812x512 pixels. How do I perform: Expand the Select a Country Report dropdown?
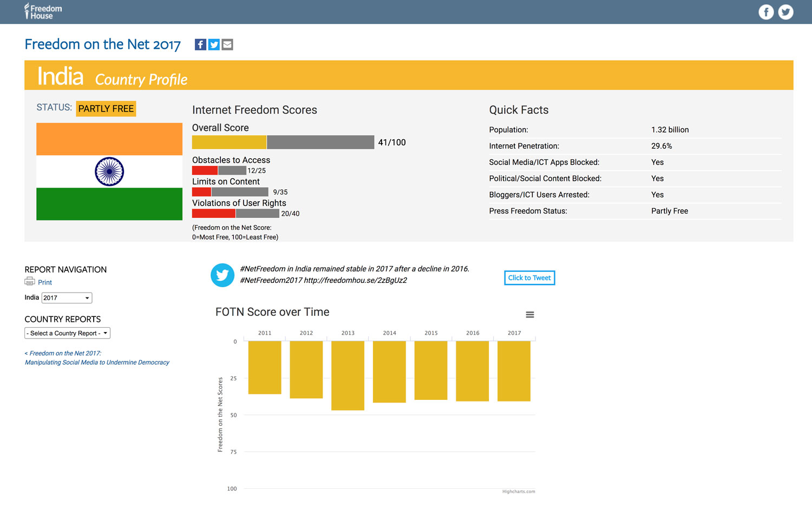tap(68, 333)
